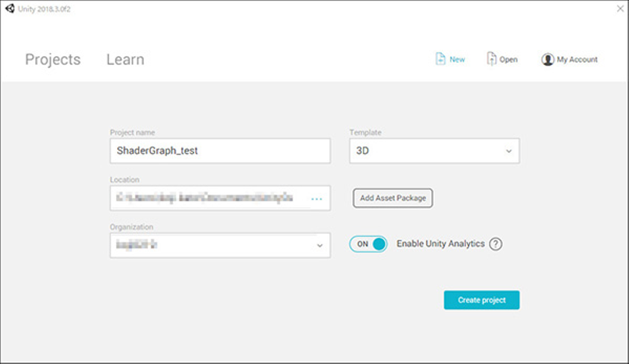Open the Organization dropdown

[x=220, y=245]
